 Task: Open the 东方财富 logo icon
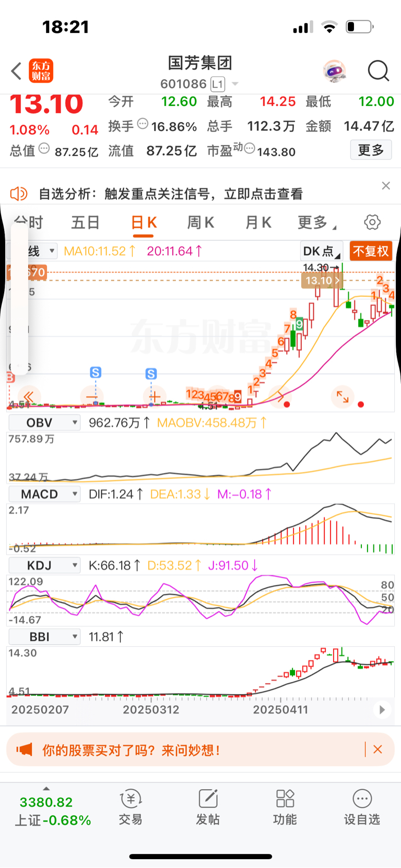pos(41,71)
